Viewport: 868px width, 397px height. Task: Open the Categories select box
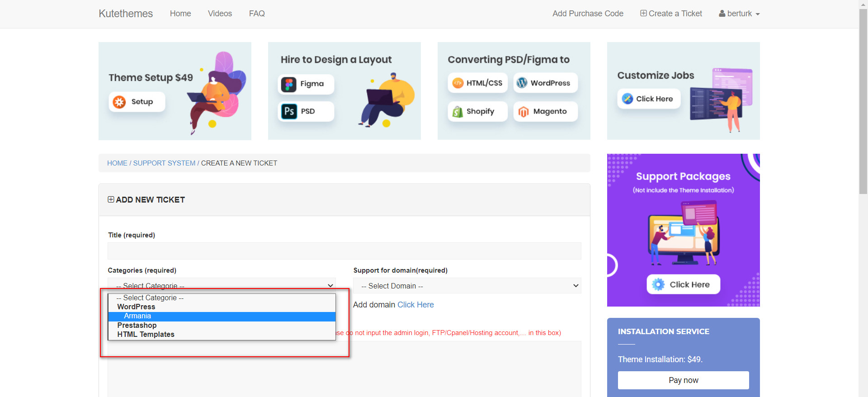pos(222,285)
